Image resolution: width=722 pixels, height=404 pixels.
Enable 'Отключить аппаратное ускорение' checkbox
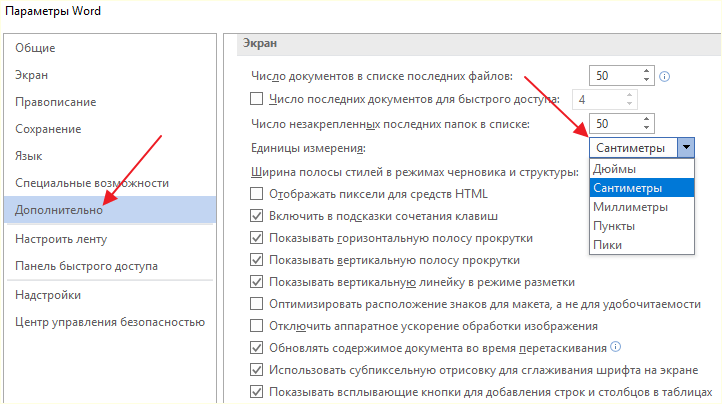tap(256, 326)
